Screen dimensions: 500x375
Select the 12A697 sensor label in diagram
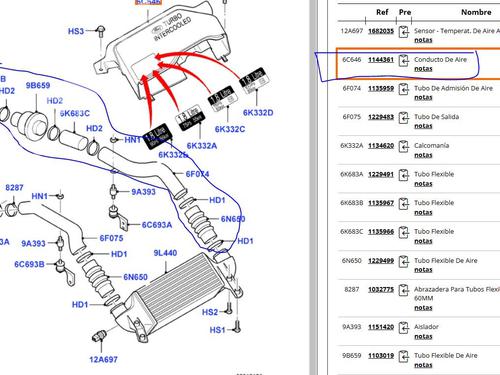[x=103, y=360]
